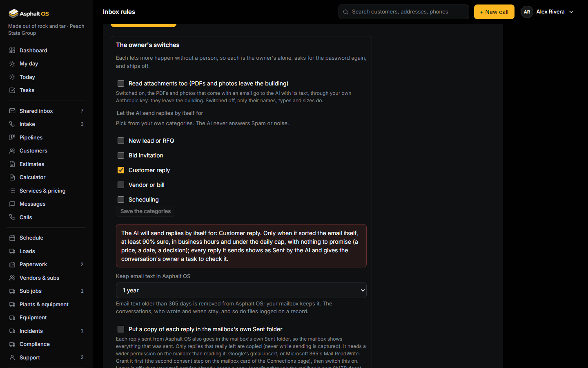This screenshot has height=368, width=588.
Task: Navigate to Sub jobs in sidebar
Action: [x=46, y=291]
